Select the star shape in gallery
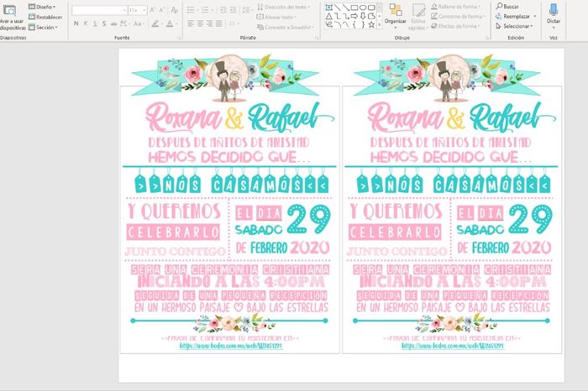 point(371,23)
